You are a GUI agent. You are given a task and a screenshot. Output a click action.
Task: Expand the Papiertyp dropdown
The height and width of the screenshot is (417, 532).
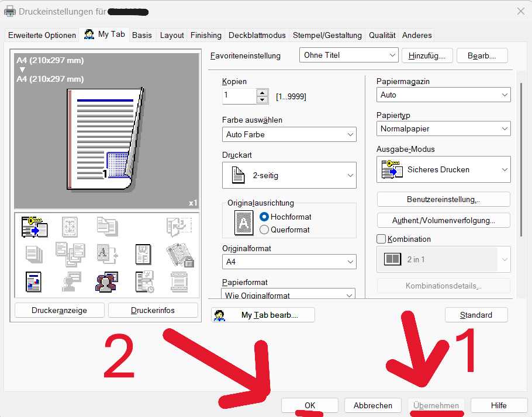443,128
